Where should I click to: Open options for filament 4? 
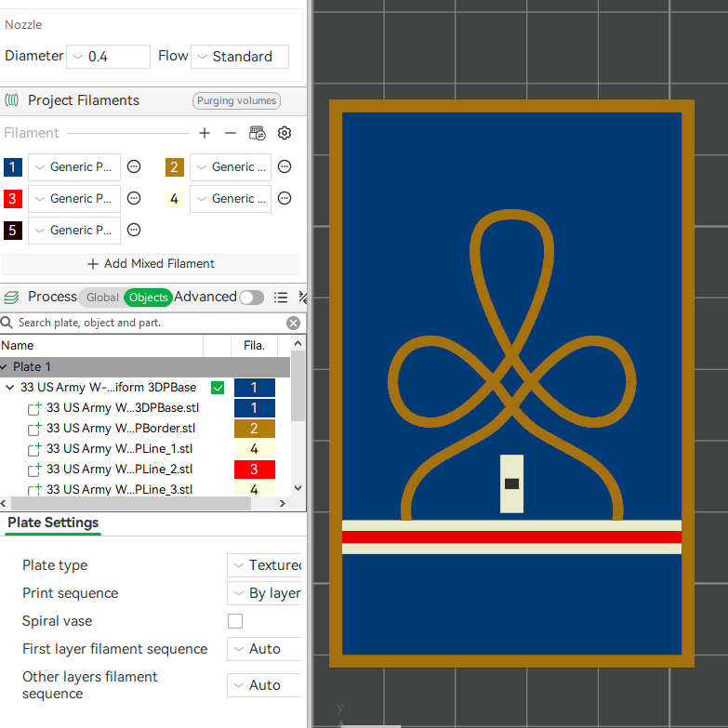(285, 198)
